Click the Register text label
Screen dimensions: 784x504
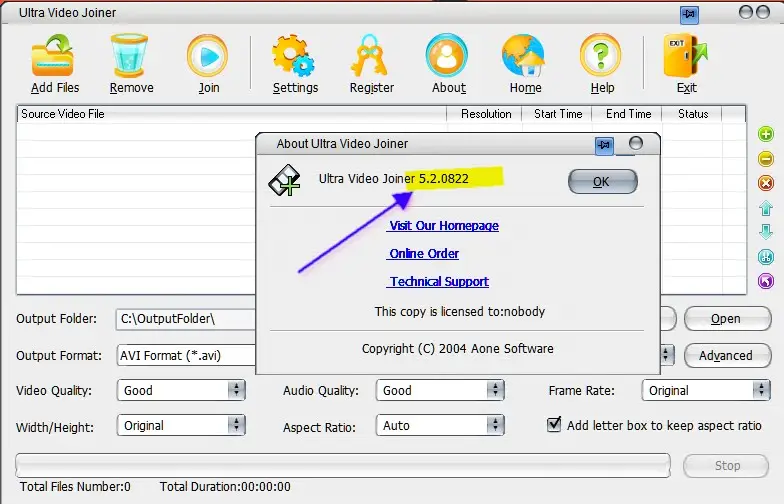pyautogui.click(x=372, y=88)
